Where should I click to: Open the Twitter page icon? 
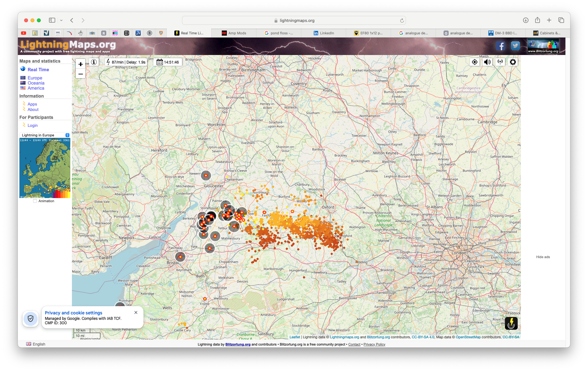click(x=515, y=46)
